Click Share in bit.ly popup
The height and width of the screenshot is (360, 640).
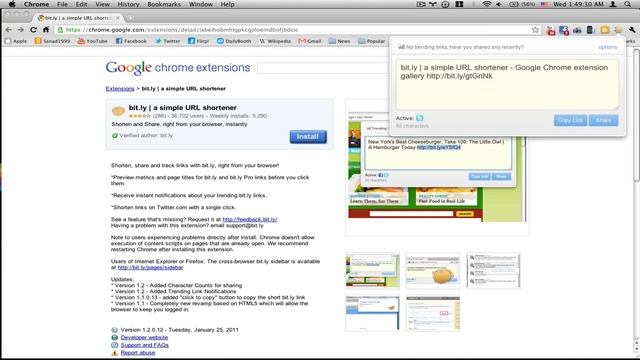(x=603, y=120)
